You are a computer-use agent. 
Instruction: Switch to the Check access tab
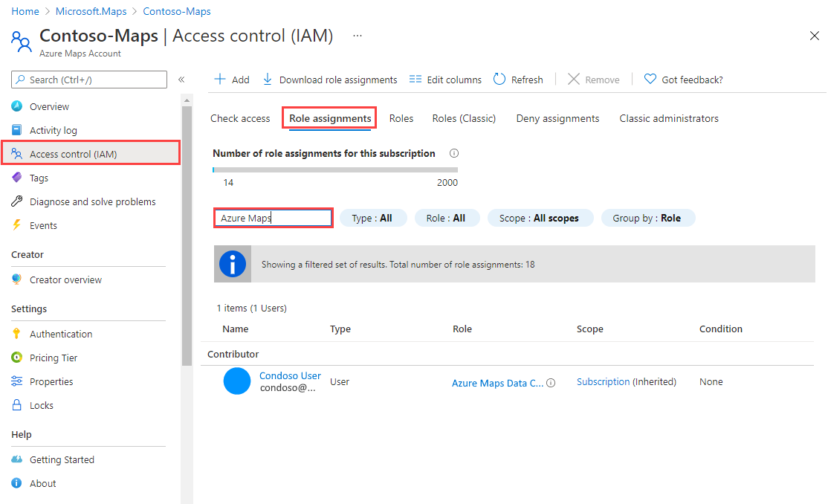(239, 118)
